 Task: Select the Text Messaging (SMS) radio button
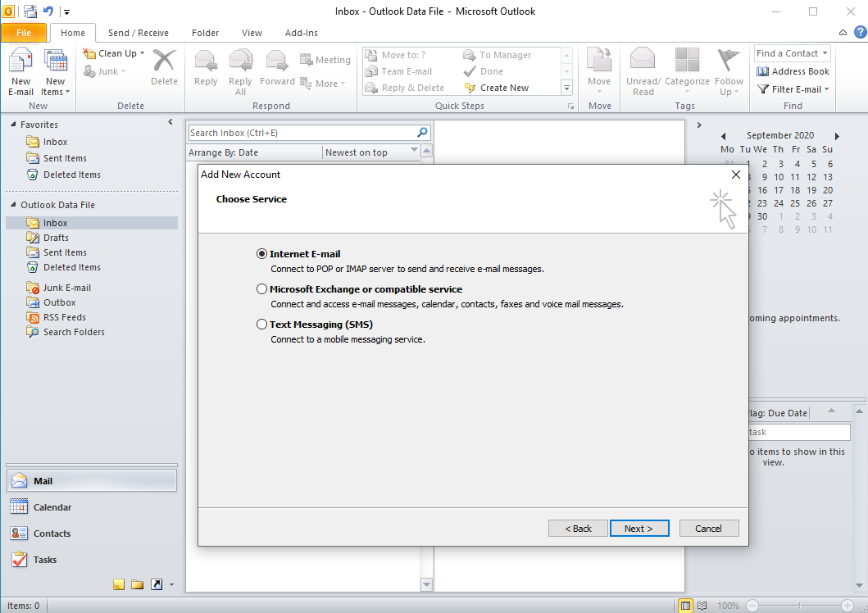[261, 325]
